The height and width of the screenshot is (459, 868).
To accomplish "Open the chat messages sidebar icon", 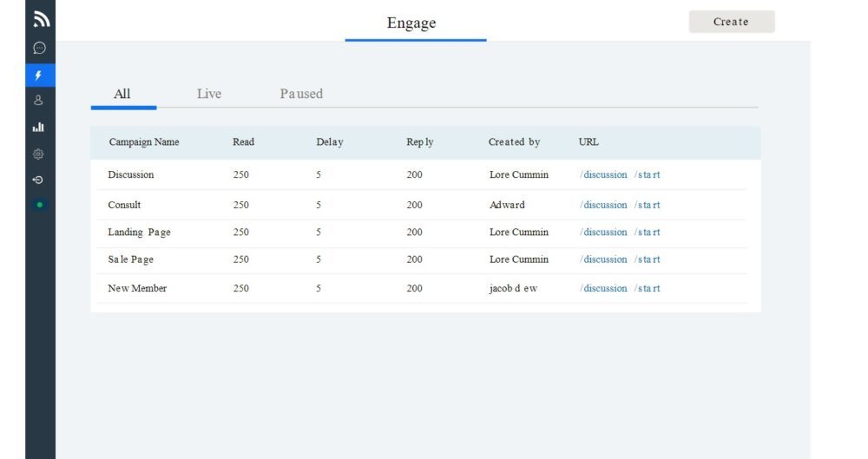I will click(x=40, y=49).
